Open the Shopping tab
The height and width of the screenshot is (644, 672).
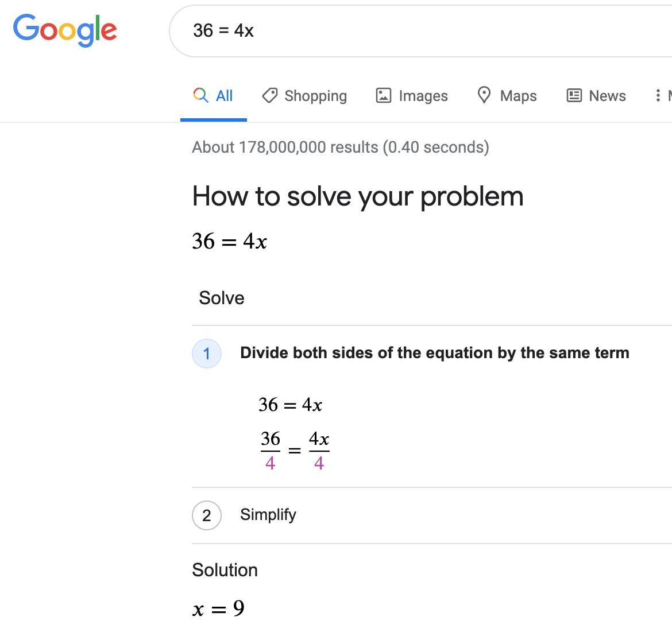315,96
